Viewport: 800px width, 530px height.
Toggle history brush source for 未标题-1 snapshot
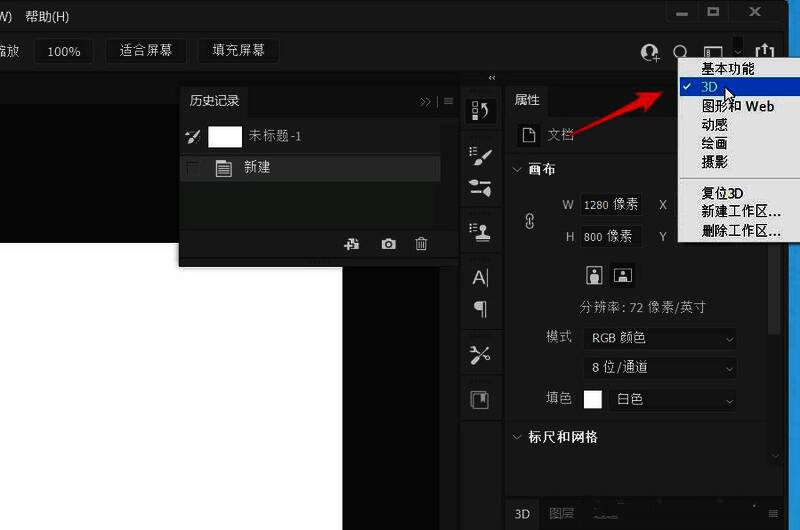click(x=193, y=136)
